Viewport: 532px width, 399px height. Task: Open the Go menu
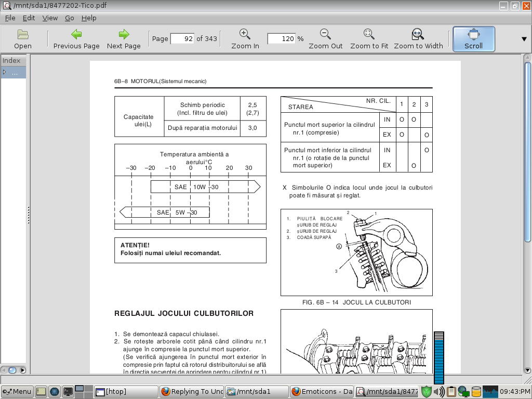[x=70, y=18]
